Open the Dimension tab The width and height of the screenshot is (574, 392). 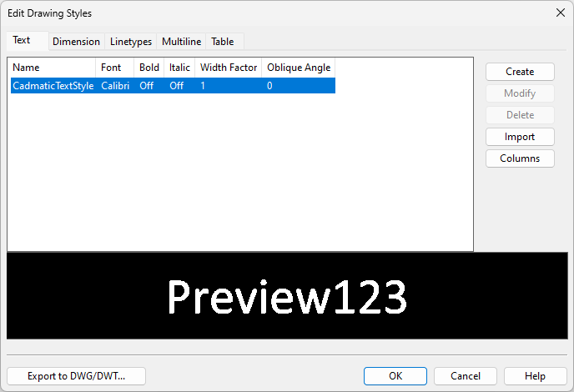(x=76, y=42)
